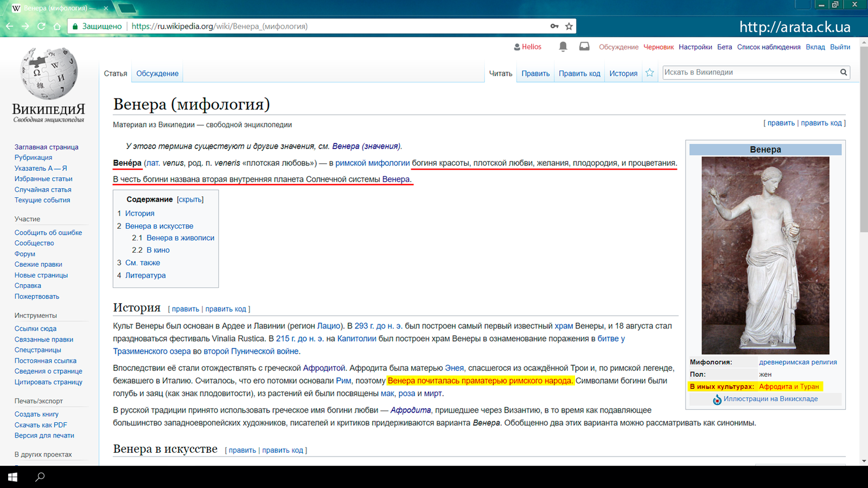Open notifications bell icon
This screenshot has width=868, height=488.
563,47
